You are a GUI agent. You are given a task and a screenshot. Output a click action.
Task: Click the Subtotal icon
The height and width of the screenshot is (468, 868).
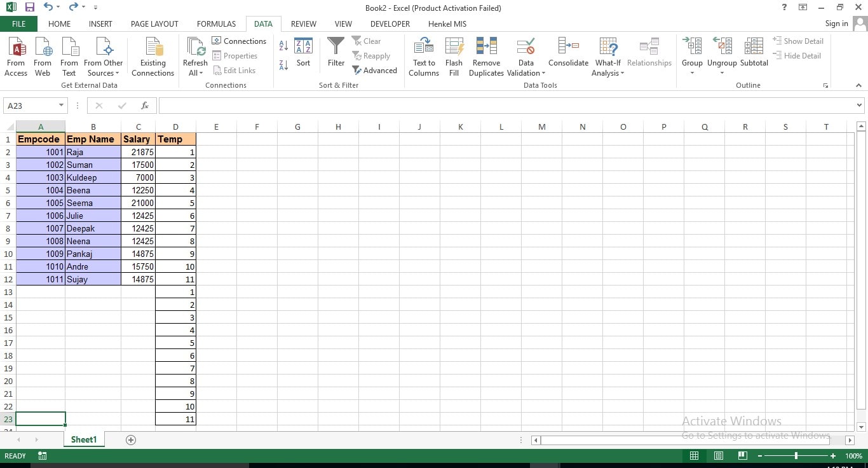click(x=754, y=47)
